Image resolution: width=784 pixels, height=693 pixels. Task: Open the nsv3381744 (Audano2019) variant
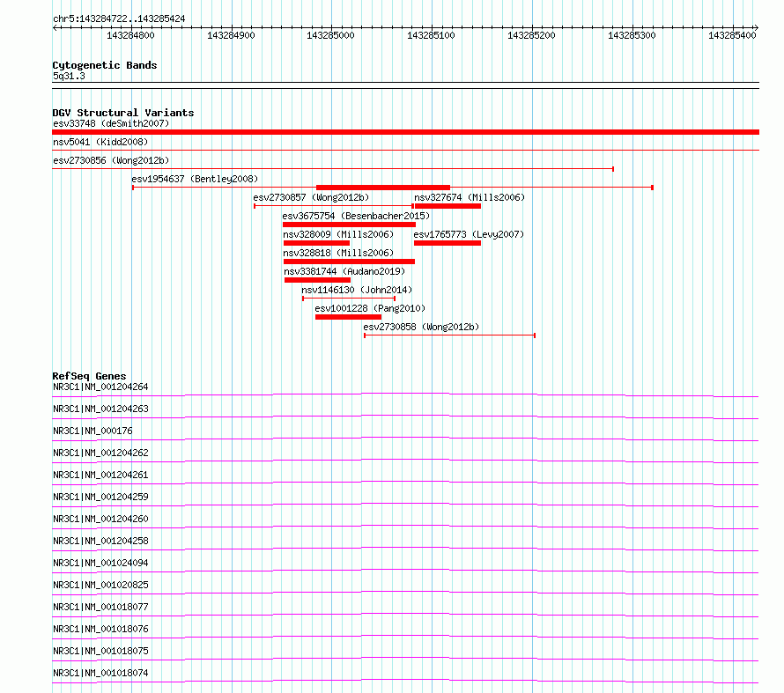pos(344,271)
